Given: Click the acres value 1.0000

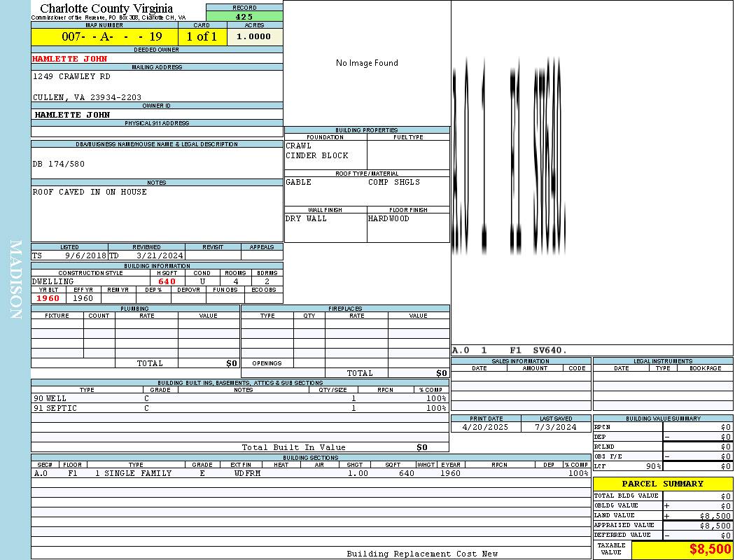Looking at the screenshot, I should point(254,36).
